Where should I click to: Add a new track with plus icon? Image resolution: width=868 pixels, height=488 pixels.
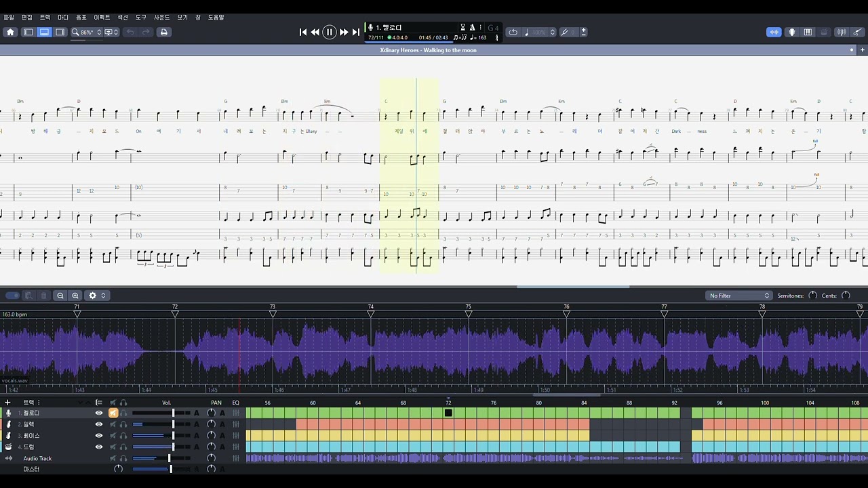(x=8, y=402)
